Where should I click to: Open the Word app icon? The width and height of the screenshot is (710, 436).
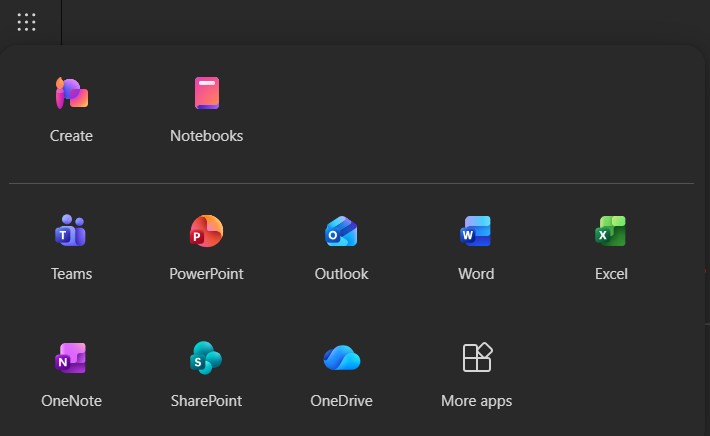[x=476, y=231]
